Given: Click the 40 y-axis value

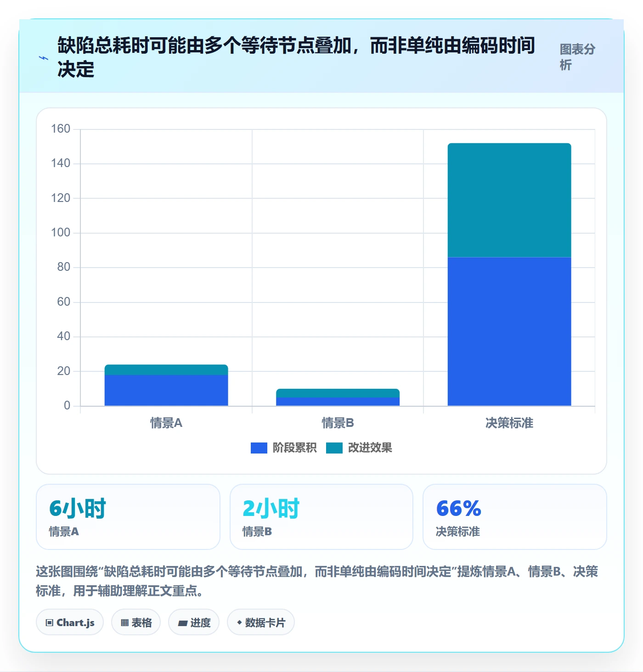Looking at the screenshot, I should pos(64,336).
